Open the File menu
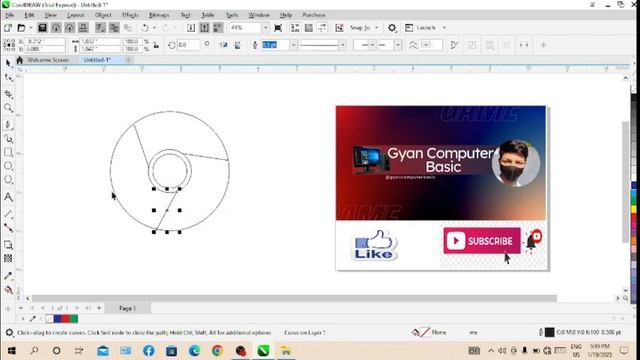 coord(10,15)
